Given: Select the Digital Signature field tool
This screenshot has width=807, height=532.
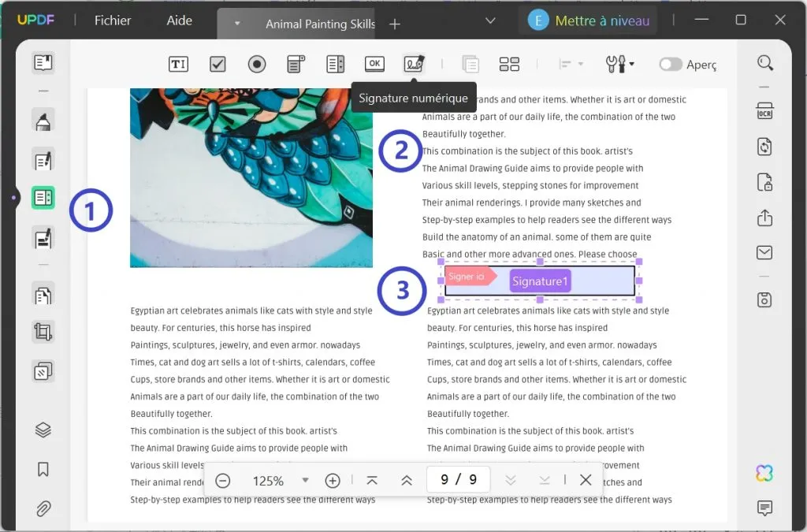Looking at the screenshot, I should pos(414,64).
